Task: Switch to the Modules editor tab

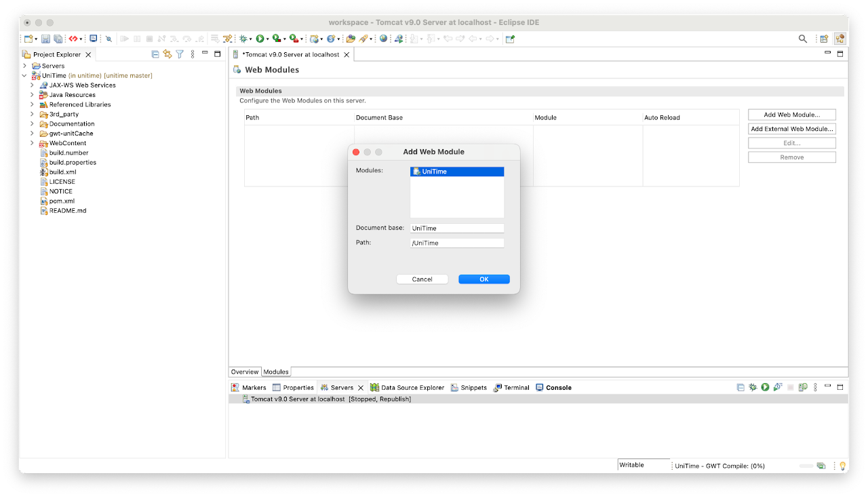Action: point(276,372)
